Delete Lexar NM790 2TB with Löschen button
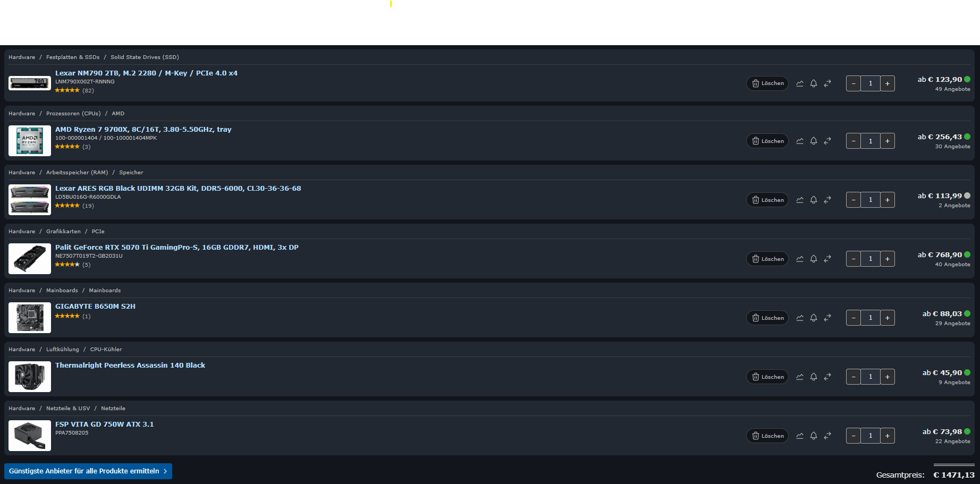 (x=767, y=83)
